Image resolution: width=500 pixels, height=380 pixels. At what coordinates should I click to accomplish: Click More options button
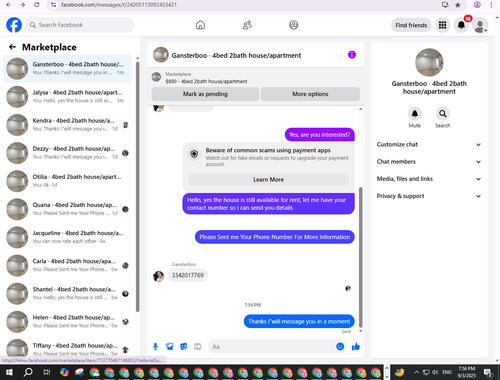310,94
